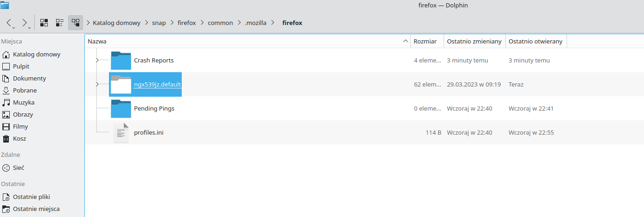Navigate to Katalog domowy breadcrumb

[116, 22]
